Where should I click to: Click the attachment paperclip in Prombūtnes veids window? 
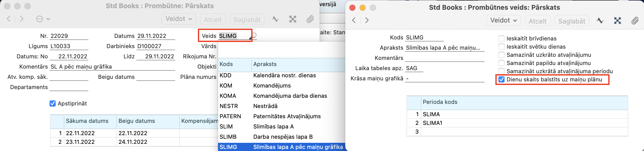(x=635, y=20)
